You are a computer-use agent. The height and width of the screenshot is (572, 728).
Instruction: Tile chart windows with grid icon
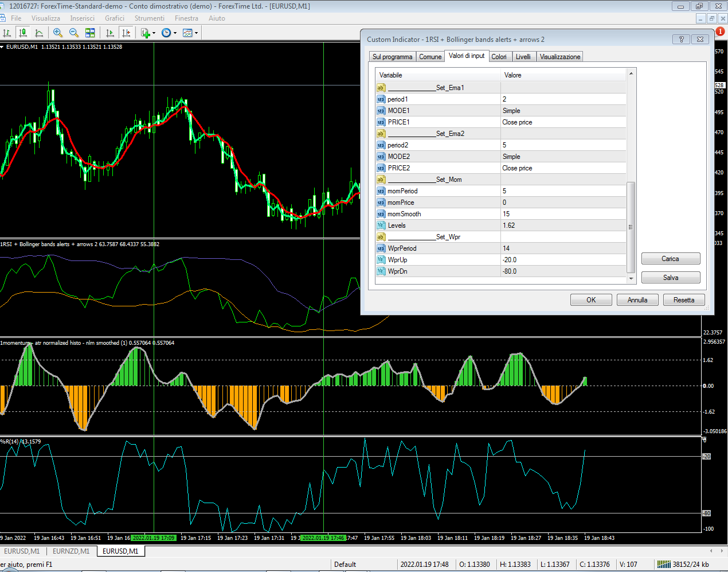click(90, 33)
